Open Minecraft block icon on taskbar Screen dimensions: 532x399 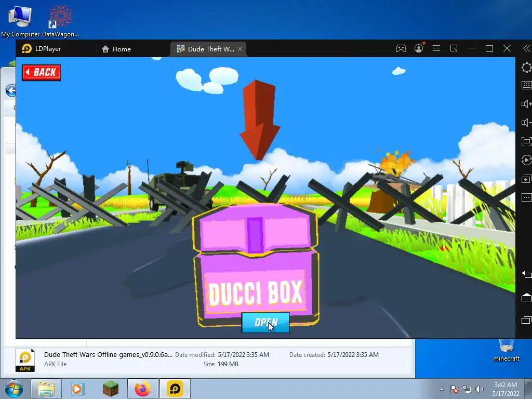pos(111,389)
